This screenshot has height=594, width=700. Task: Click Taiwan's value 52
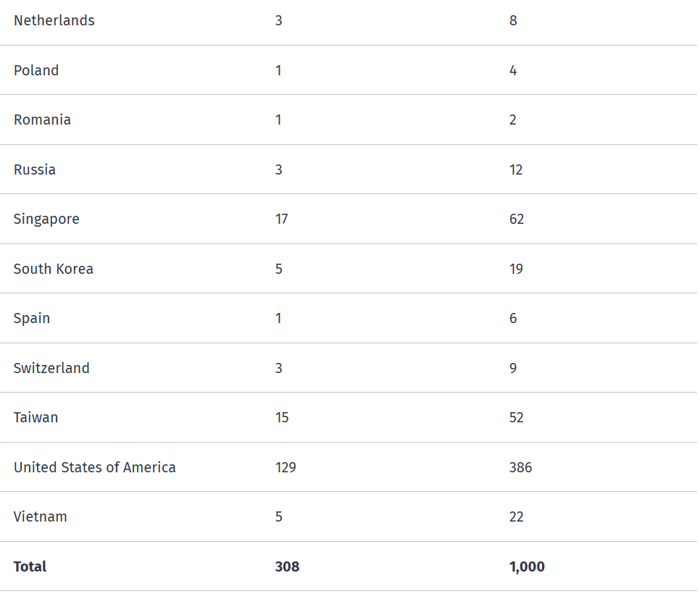tap(516, 418)
